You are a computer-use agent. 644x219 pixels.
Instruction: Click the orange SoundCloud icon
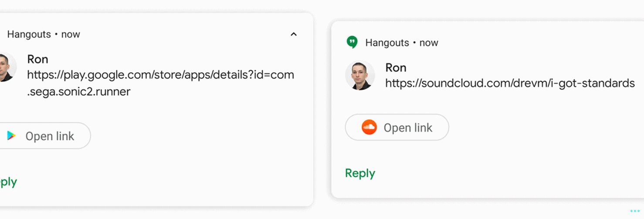click(x=369, y=127)
